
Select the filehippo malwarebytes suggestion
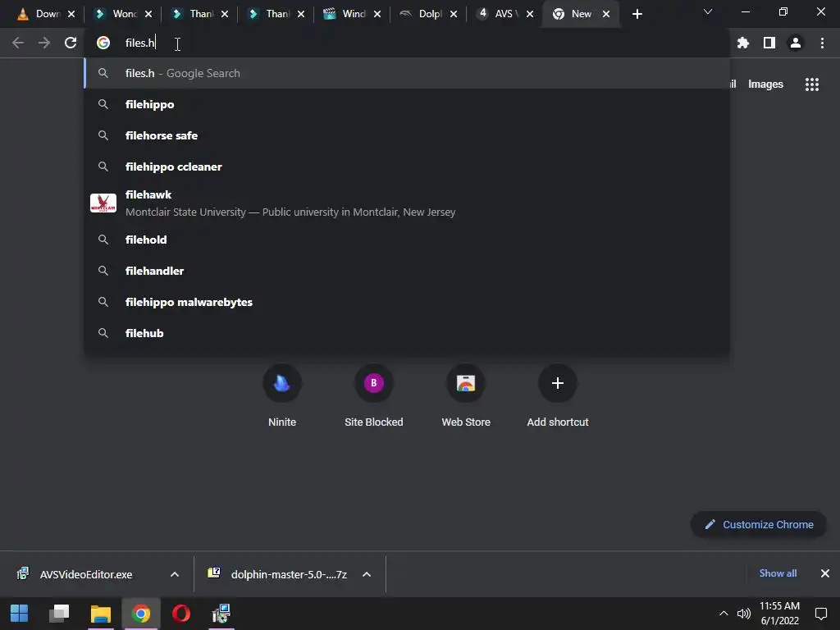click(407, 302)
